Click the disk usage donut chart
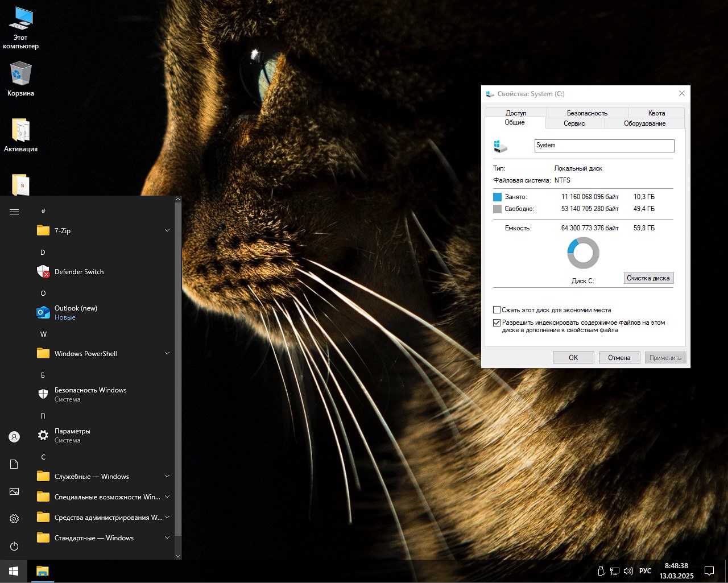 (x=583, y=253)
